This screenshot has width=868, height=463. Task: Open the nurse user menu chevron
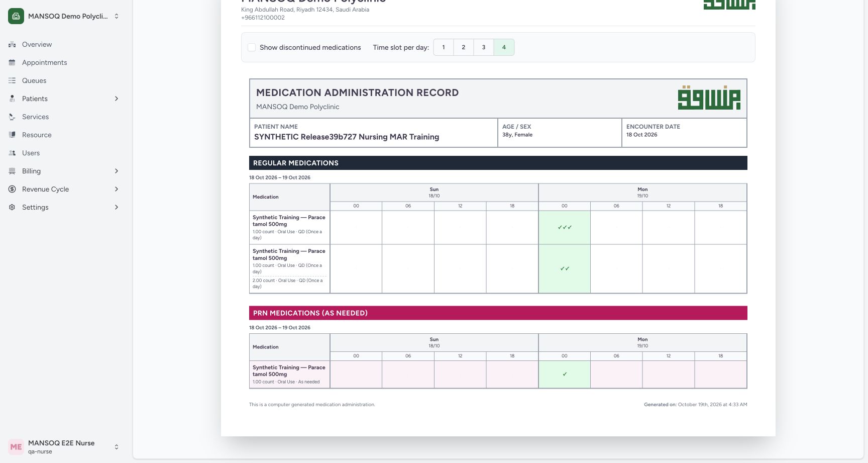pyautogui.click(x=117, y=447)
